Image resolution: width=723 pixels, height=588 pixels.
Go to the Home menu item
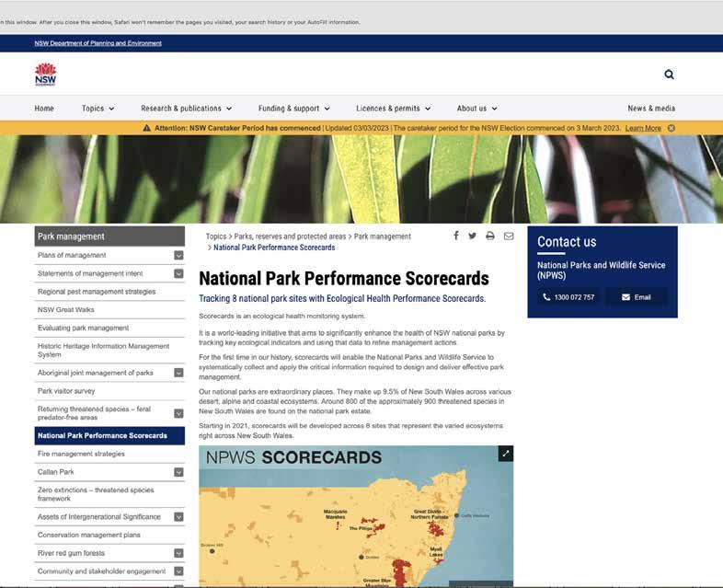(x=44, y=109)
